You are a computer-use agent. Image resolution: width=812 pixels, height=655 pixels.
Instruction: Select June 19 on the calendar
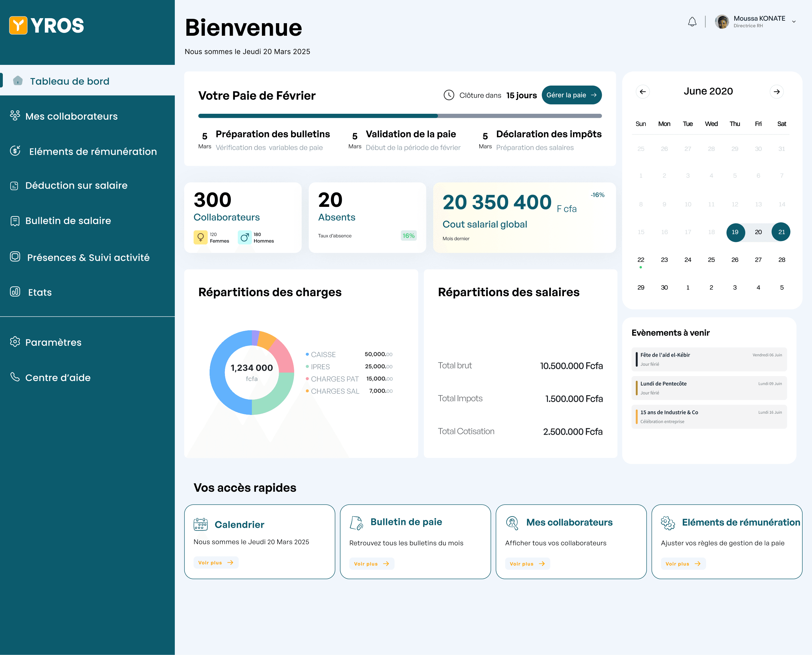tap(735, 232)
